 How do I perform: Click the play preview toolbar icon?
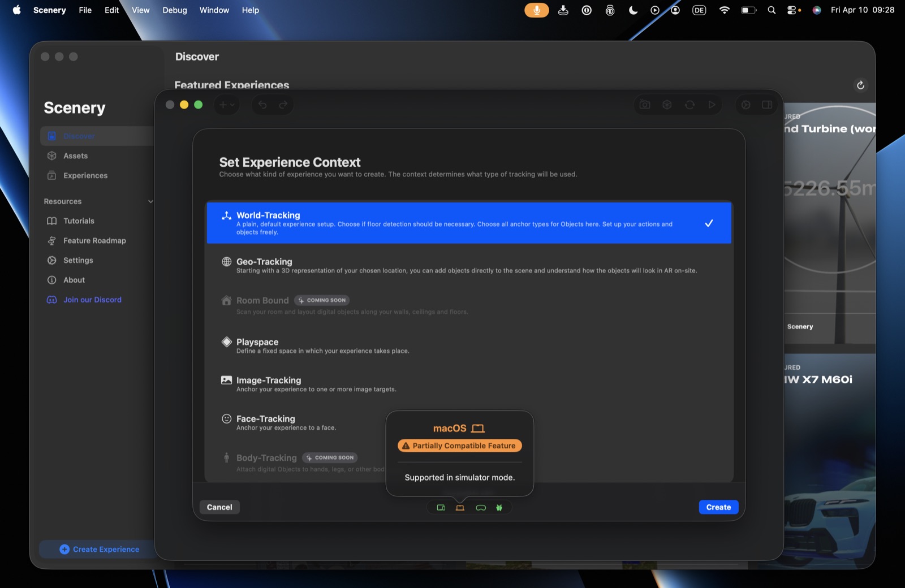[x=712, y=105]
